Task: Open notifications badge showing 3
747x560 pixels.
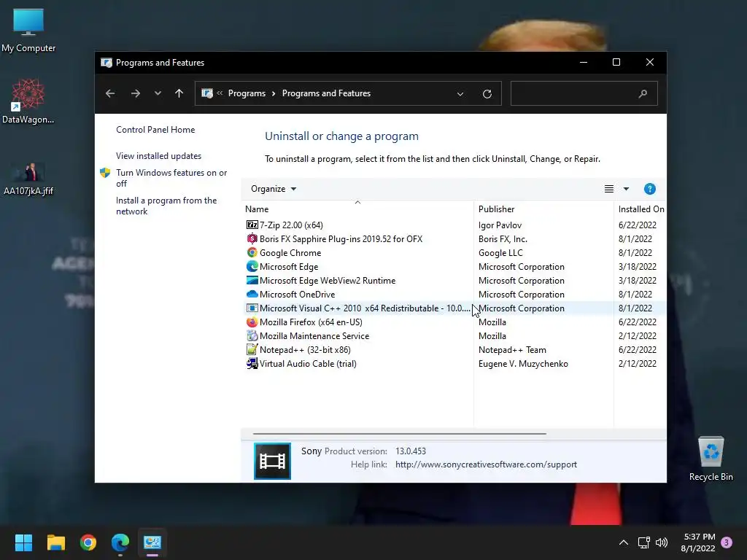Action: [x=727, y=542]
